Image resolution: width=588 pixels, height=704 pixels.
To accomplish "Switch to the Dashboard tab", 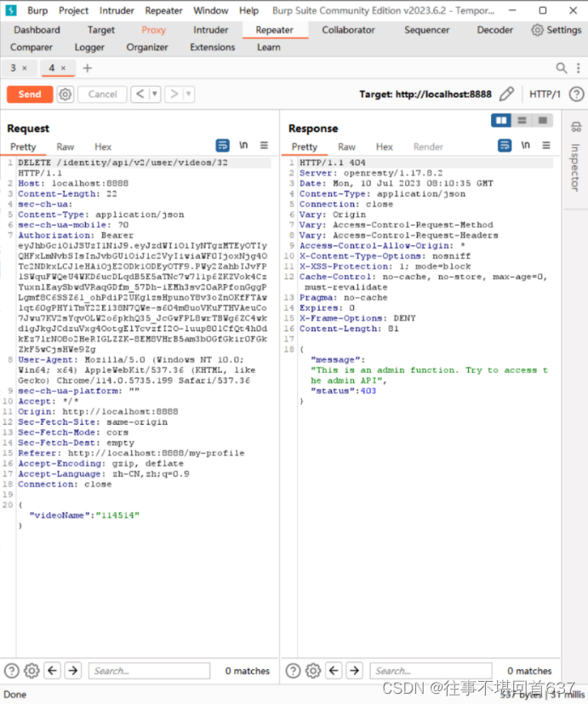I will point(37,30).
